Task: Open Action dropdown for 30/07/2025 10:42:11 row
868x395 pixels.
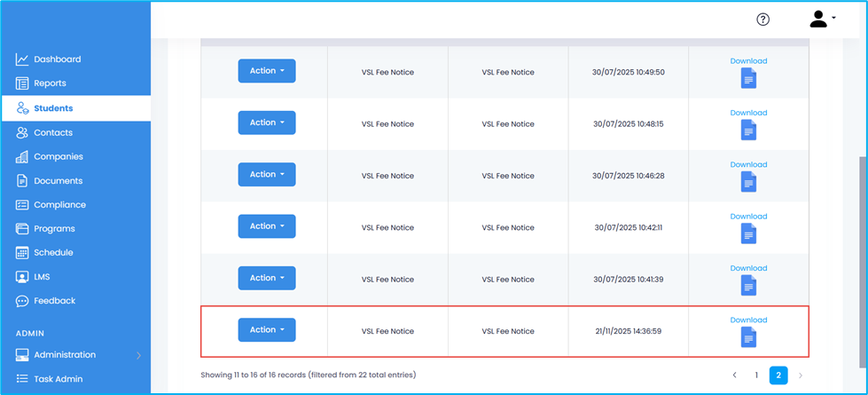Action: [x=266, y=226]
